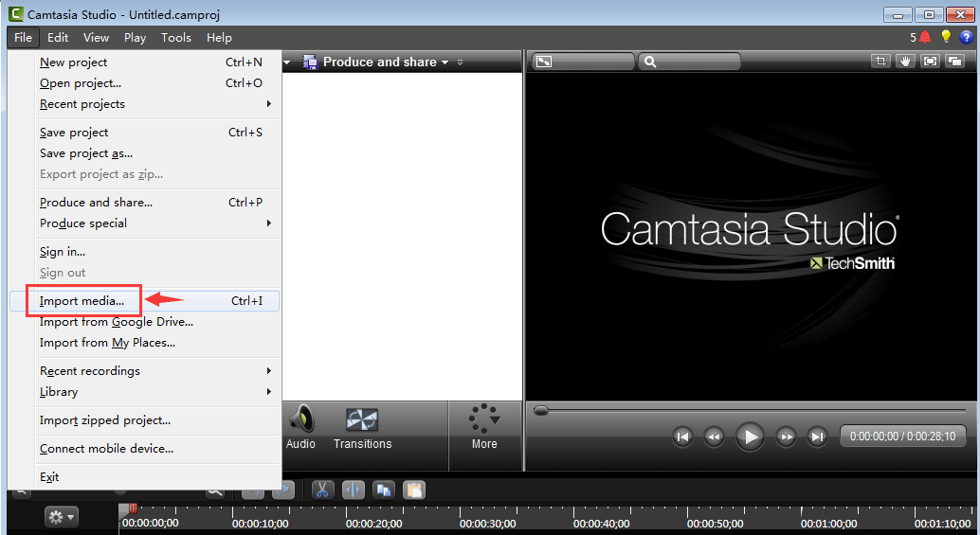This screenshot has width=980, height=535.
Task: Click the Cut scissors icon on timeline toolbar
Action: pos(322,490)
